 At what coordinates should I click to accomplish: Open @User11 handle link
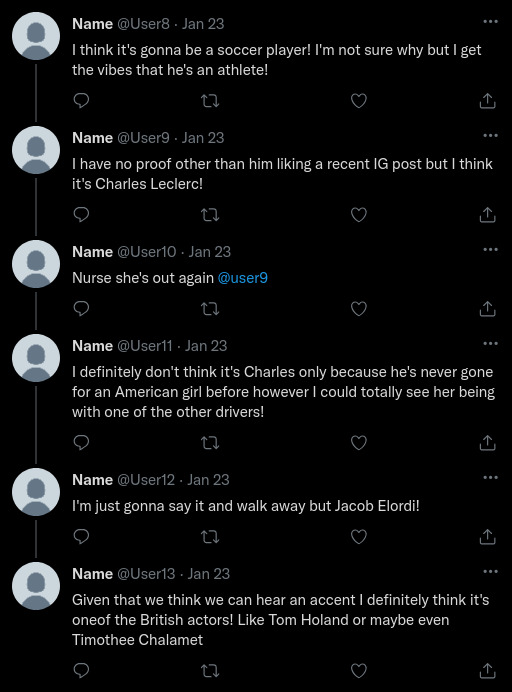(145, 346)
